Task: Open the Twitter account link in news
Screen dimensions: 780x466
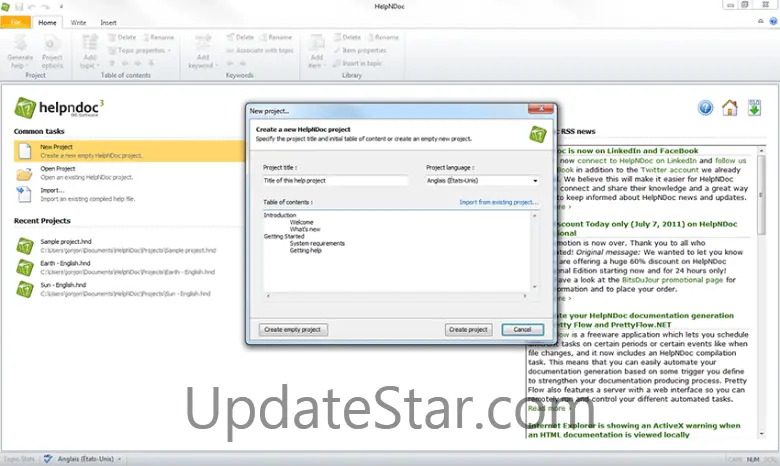Action: click(x=670, y=170)
